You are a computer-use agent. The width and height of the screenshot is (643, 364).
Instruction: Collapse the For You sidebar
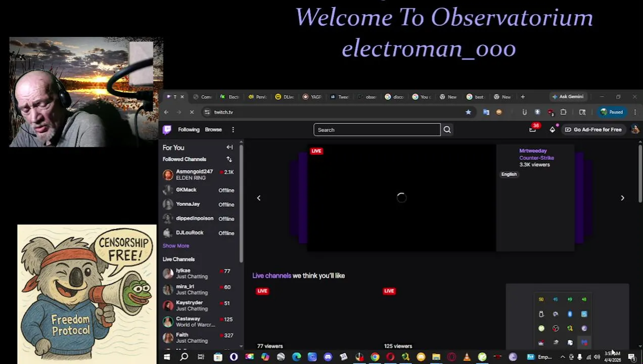point(229,148)
